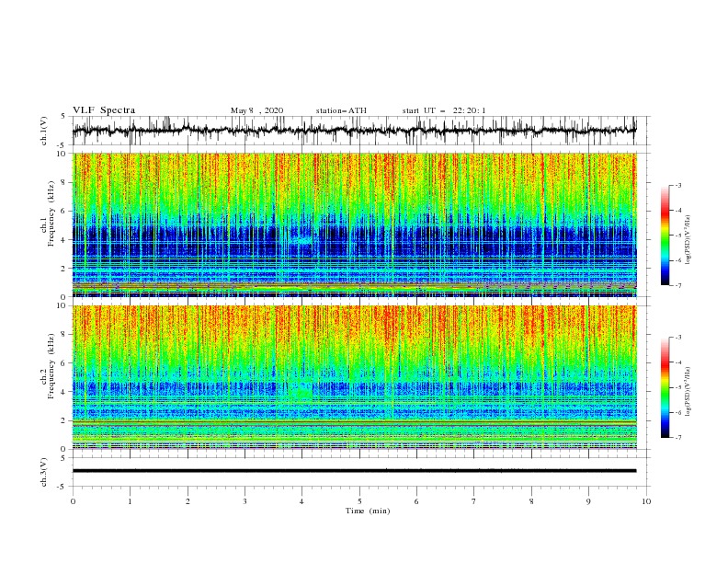Click time axis tick label "9"
The image size is (728, 563).
pyautogui.click(x=588, y=501)
